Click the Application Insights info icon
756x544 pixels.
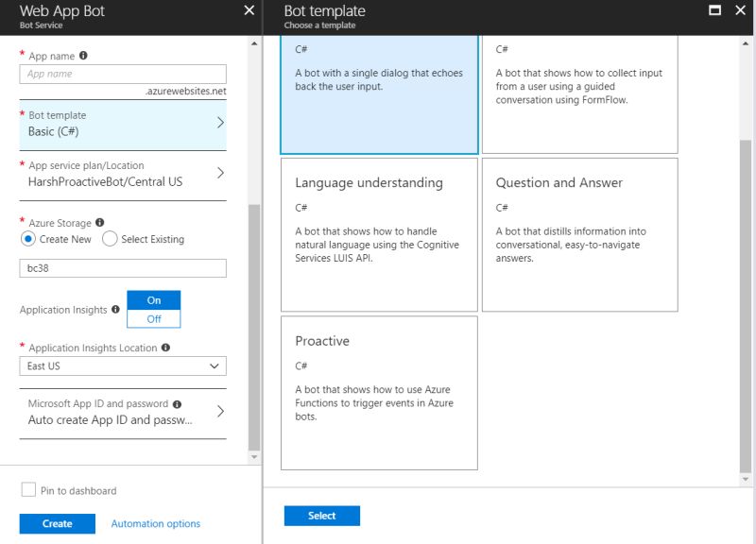115,310
